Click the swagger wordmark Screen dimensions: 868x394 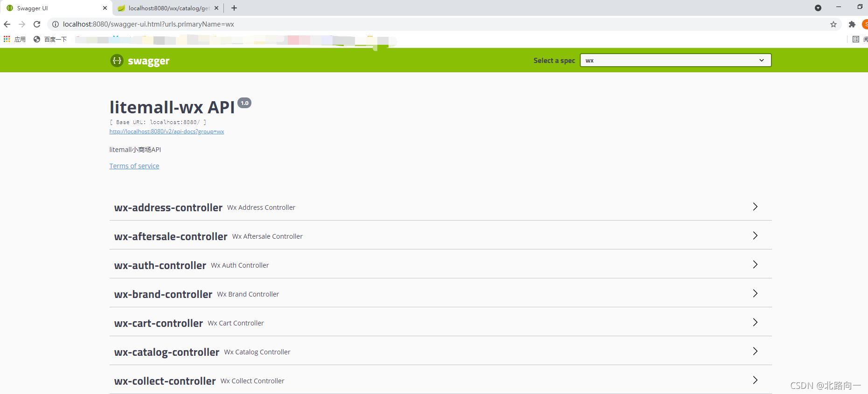click(149, 61)
